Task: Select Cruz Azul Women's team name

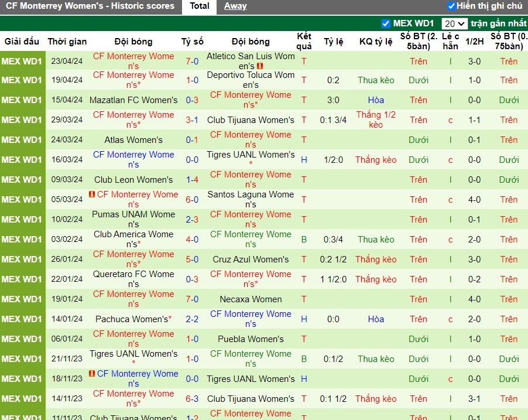Action: click(251, 259)
